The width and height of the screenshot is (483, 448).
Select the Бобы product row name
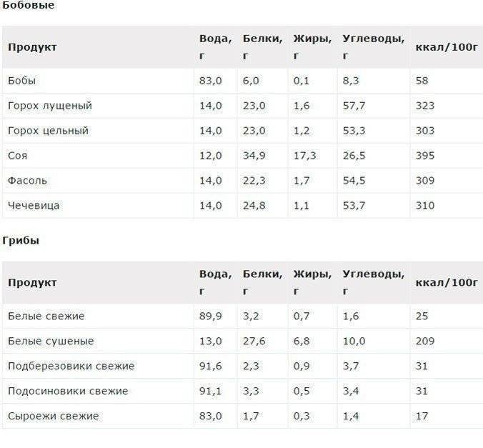coord(21,81)
